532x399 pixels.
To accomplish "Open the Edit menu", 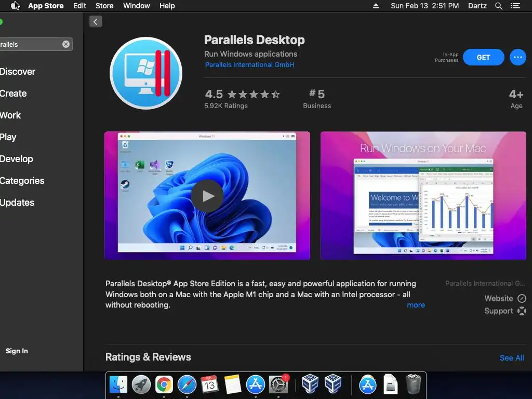I will pyautogui.click(x=79, y=6).
